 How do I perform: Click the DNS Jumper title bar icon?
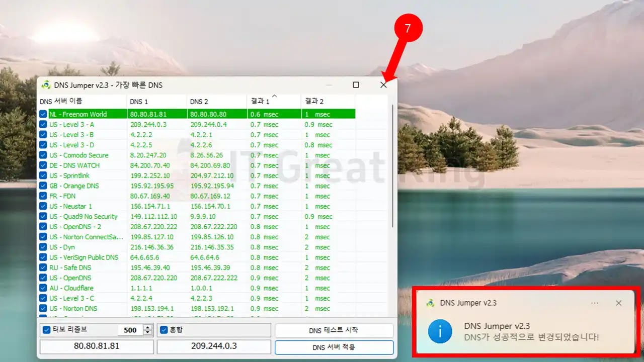(46, 85)
